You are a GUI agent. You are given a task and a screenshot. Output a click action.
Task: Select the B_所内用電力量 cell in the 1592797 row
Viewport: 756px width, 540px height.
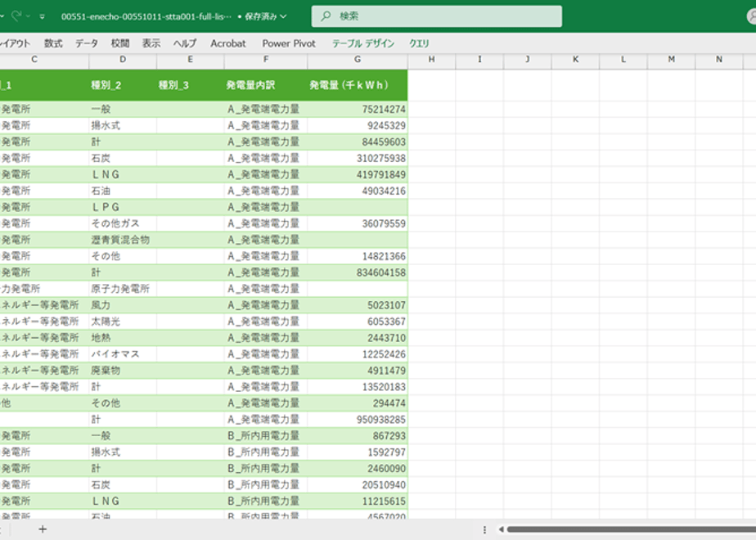coord(266,452)
